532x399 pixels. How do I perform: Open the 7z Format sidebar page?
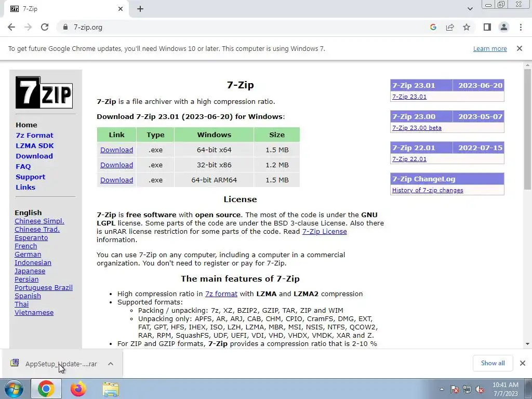[35, 135]
